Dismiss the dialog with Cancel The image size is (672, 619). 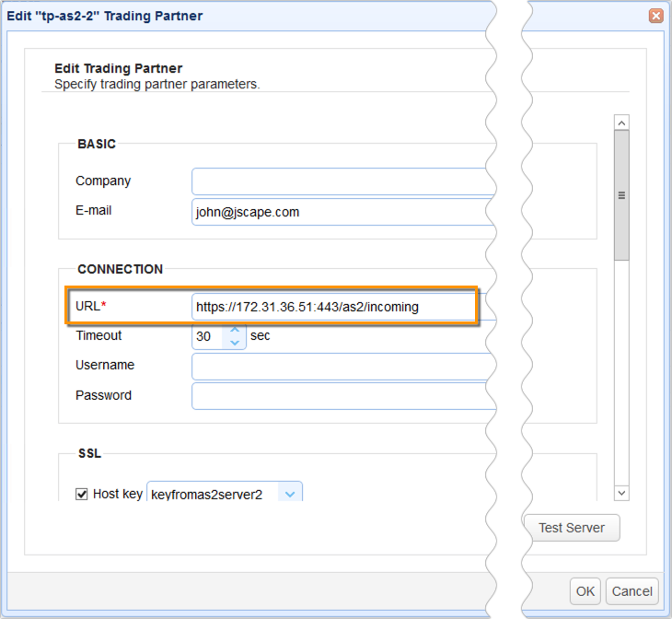(x=632, y=591)
